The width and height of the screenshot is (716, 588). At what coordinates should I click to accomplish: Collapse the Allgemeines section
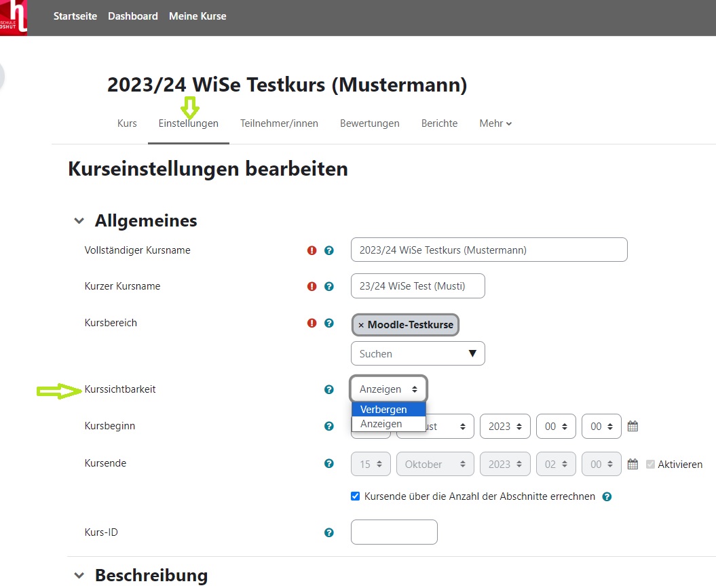tap(79, 221)
